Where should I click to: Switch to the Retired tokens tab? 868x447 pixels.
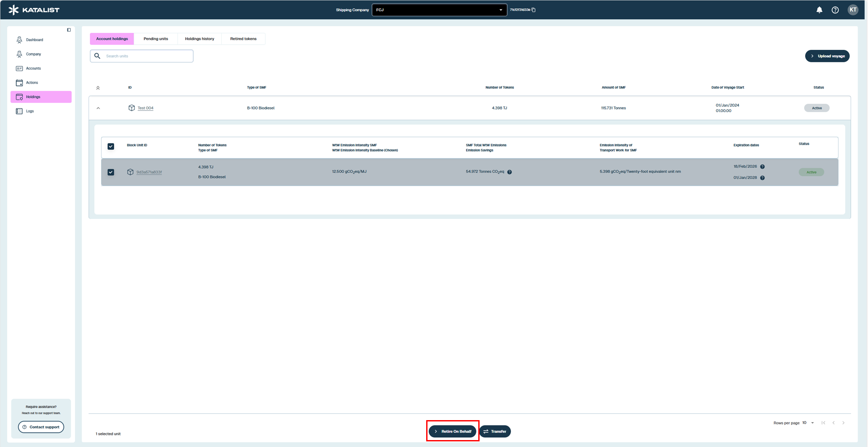click(x=243, y=39)
